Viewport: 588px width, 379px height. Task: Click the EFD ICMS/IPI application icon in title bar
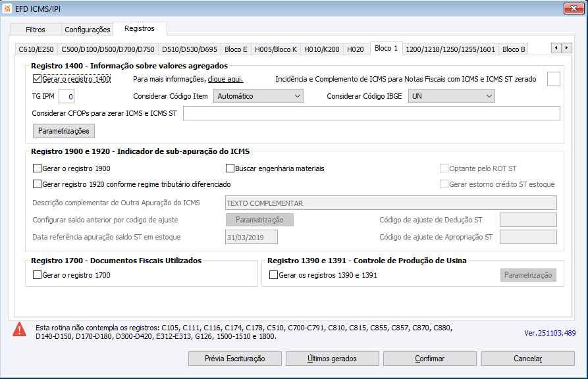(7, 9)
